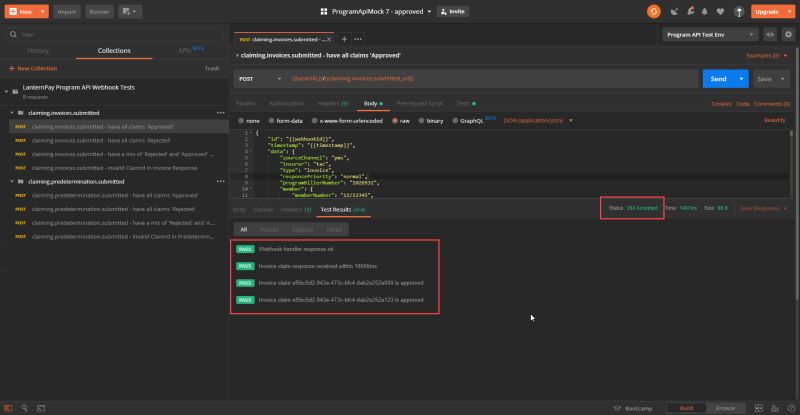
Task: Open the response Body tab
Action: tap(239, 210)
